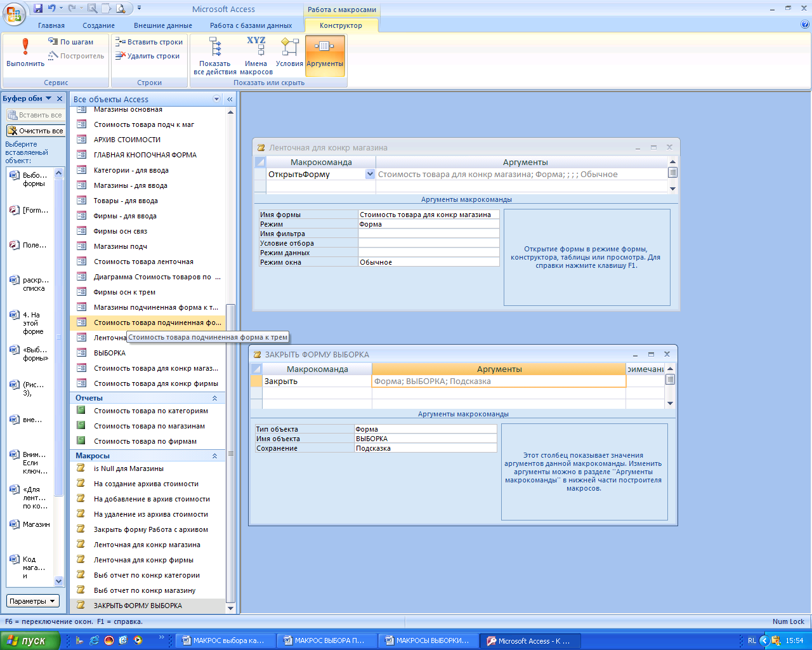Click macro icon Выб отчет по конкр категории

pyautogui.click(x=81, y=574)
